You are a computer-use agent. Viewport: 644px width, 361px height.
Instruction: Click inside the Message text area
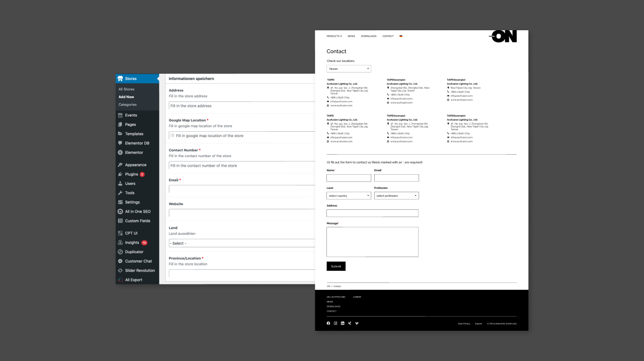coord(373,242)
